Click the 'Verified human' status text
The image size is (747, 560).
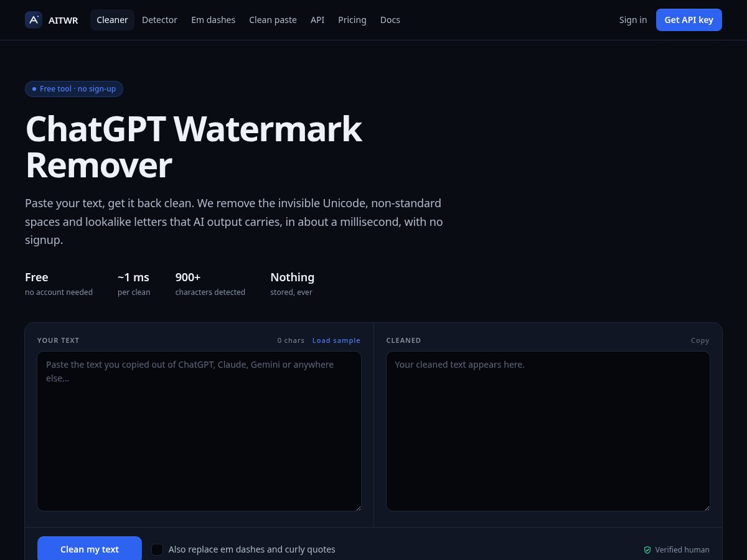[x=682, y=550]
